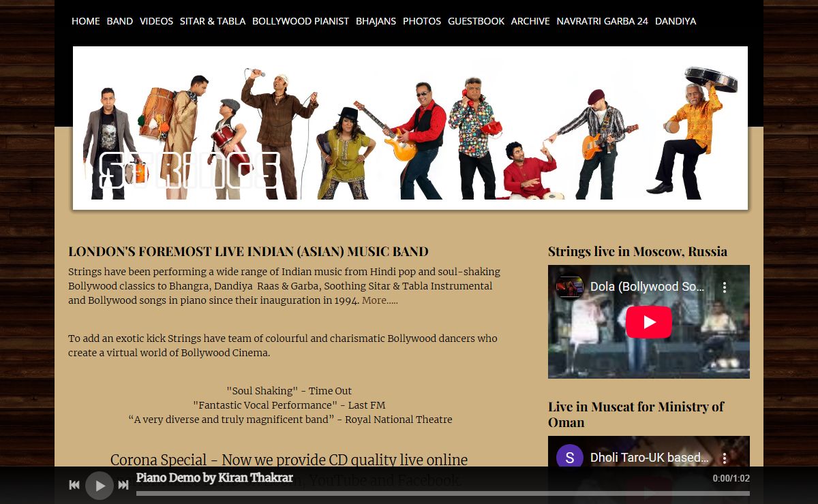Open Dola video options menu
The height and width of the screenshot is (504, 818).
tap(725, 287)
